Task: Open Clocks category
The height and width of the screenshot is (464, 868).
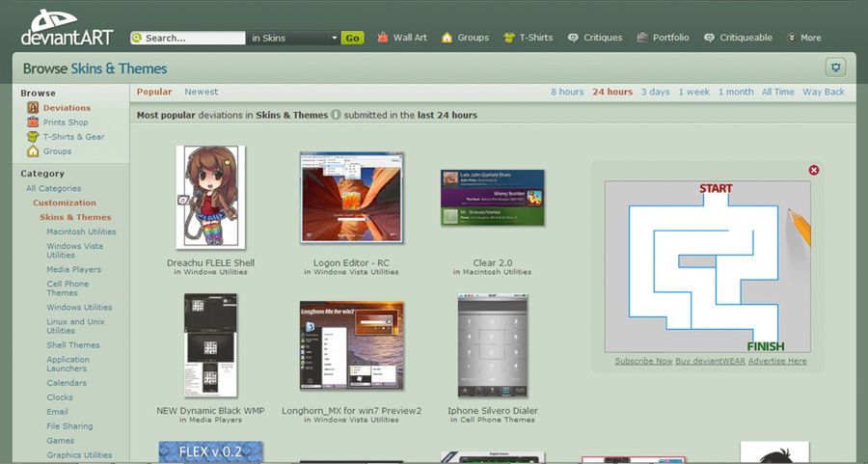Action: coord(60,397)
